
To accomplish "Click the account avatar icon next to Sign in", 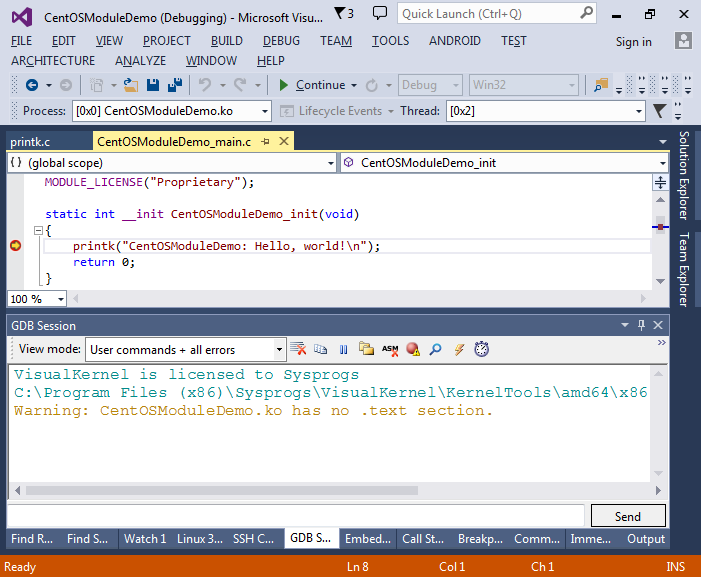I will pos(683,41).
